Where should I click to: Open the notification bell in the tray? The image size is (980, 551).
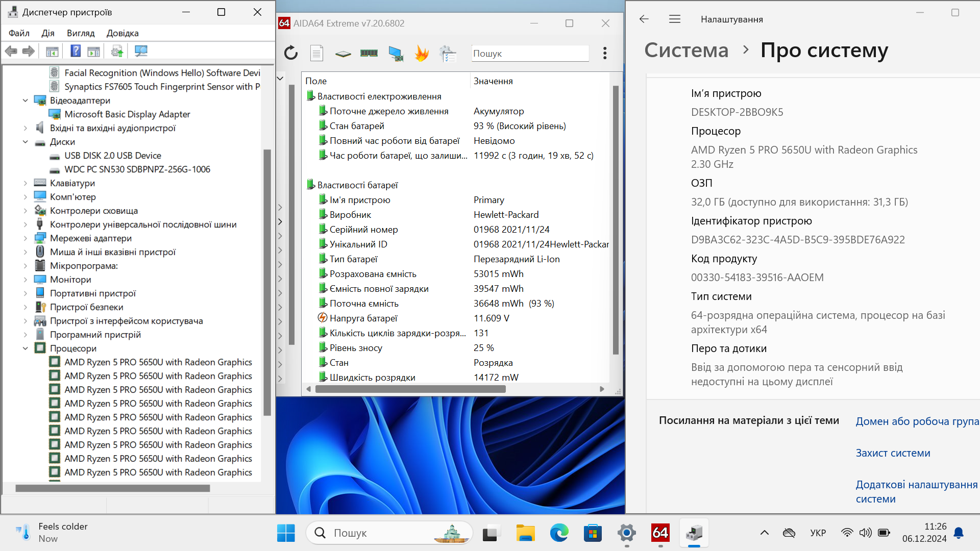[959, 533]
